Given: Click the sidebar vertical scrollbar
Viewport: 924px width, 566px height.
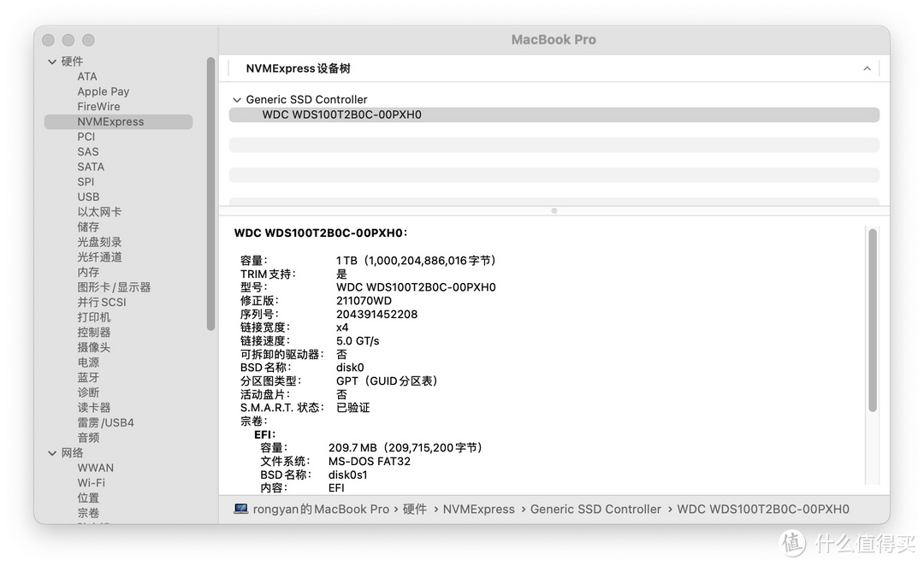Looking at the screenshot, I should (x=211, y=194).
